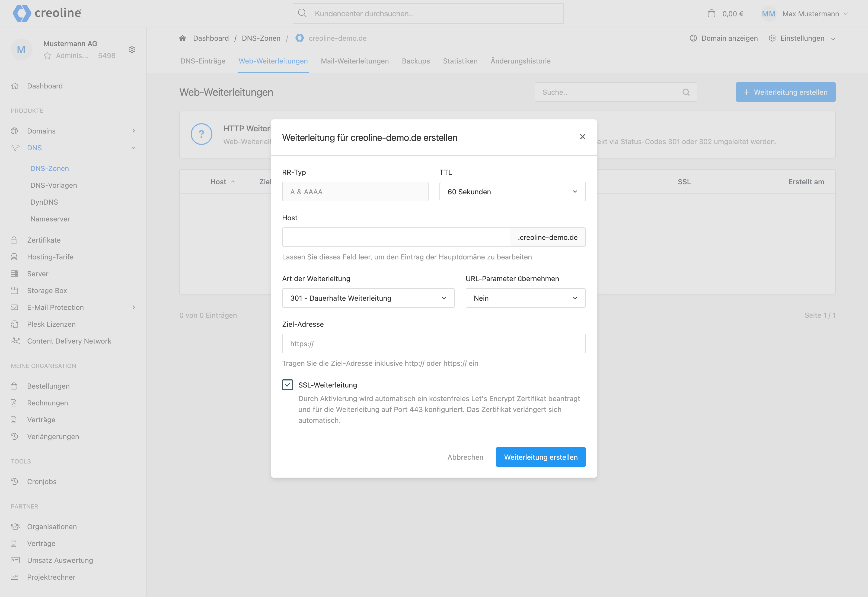Image resolution: width=868 pixels, height=597 pixels.
Task: Open the Backups tab
Action: click(x=416, y=61)
